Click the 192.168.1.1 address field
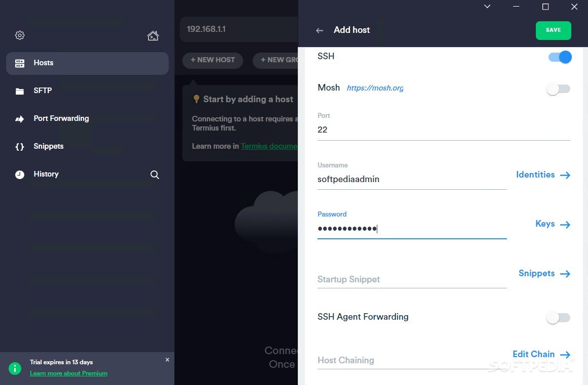 click(239, 29)
